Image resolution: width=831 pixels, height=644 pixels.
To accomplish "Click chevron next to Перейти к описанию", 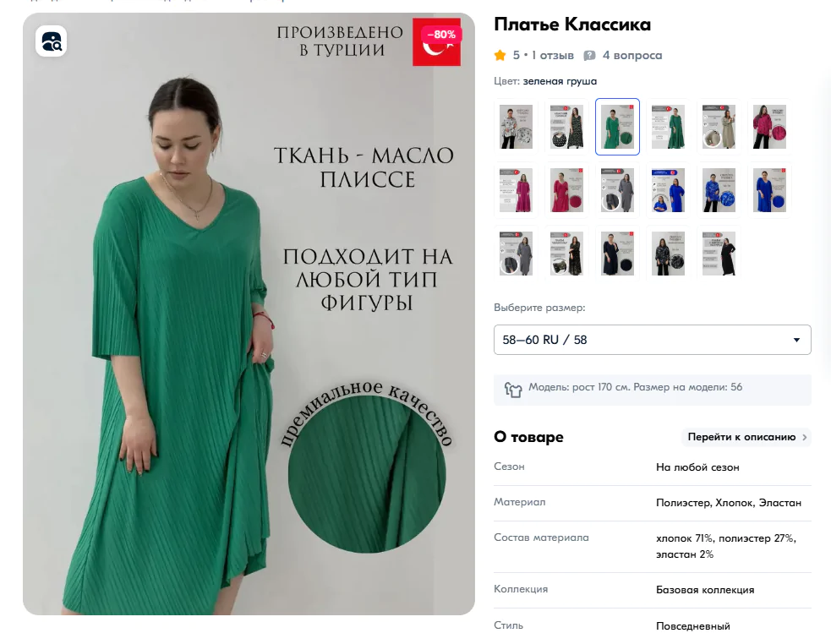I will tap(805, 437).
